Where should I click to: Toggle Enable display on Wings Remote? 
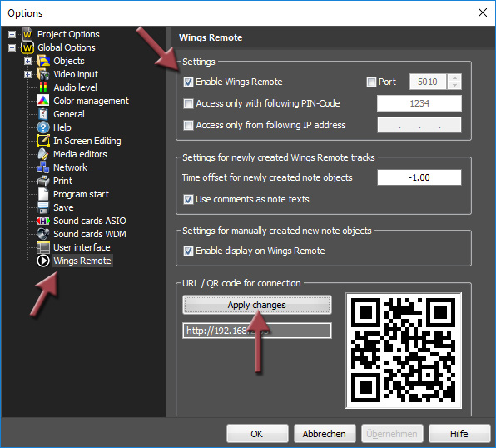188,251
